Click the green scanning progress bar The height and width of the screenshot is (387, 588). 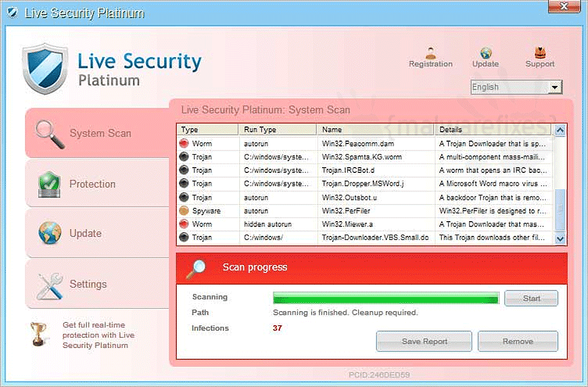click(x=386, y=299)
